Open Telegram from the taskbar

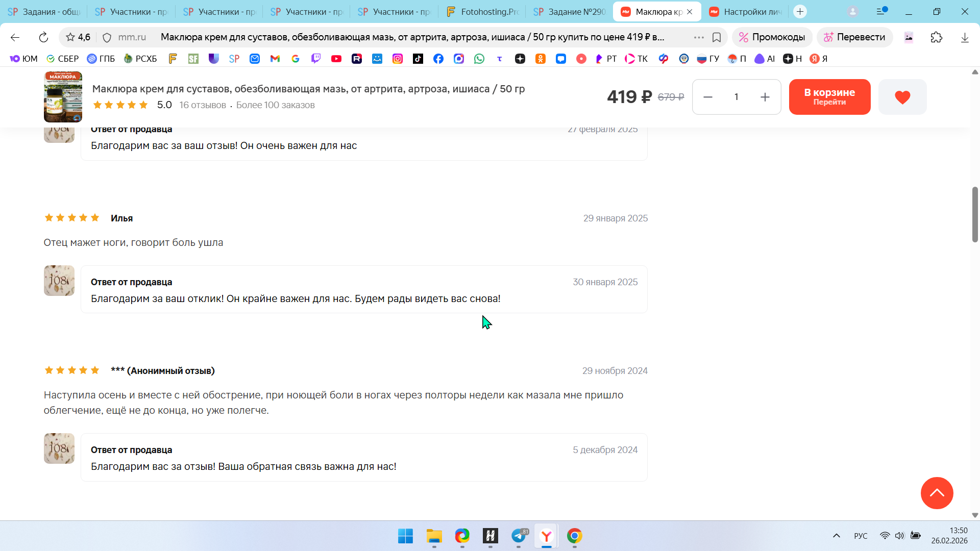519,536
